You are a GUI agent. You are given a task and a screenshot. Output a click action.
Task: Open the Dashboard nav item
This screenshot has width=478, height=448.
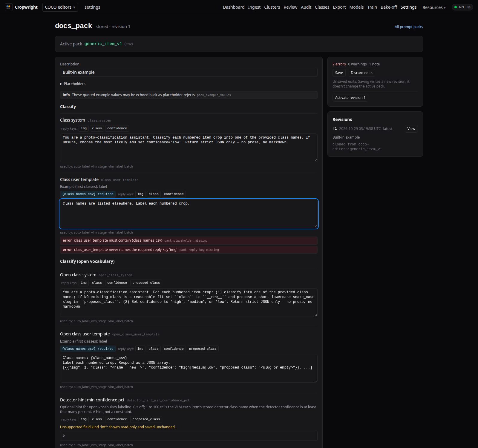(x=234, y=7)
